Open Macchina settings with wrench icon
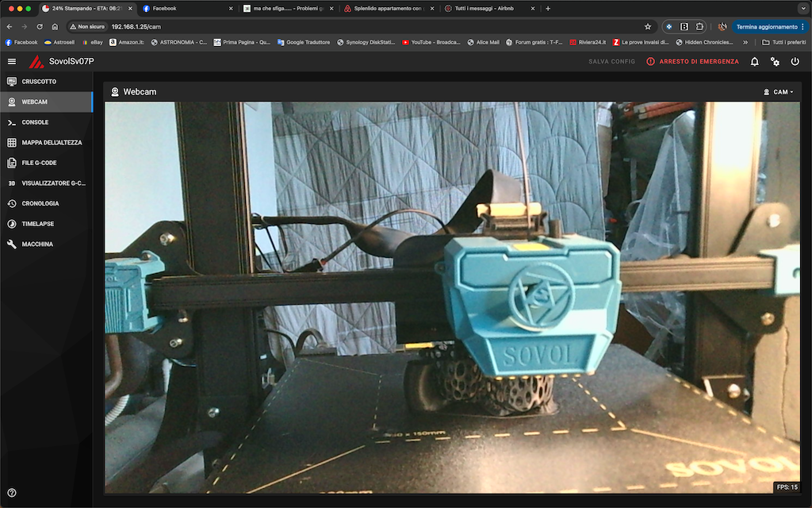This screenshot has width=812, height=508. [37, 244]
